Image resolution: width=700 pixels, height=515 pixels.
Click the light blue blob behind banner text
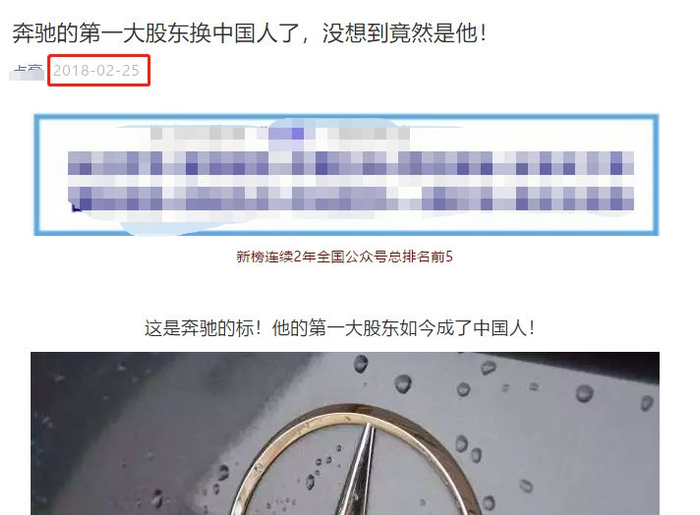tap(333, 123)
